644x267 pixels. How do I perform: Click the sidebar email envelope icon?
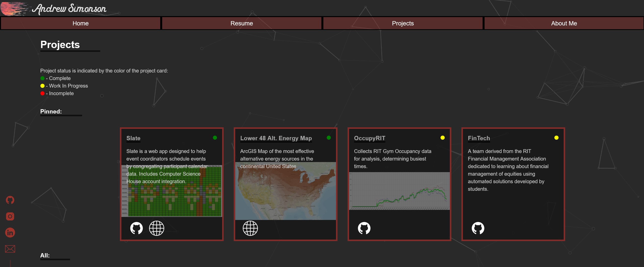(10, 249)
